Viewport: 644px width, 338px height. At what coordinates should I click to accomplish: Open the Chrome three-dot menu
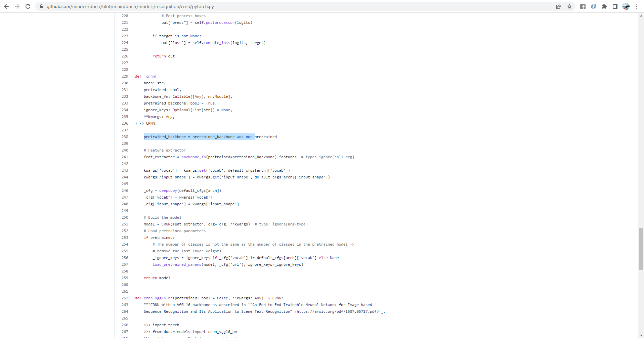637,6
